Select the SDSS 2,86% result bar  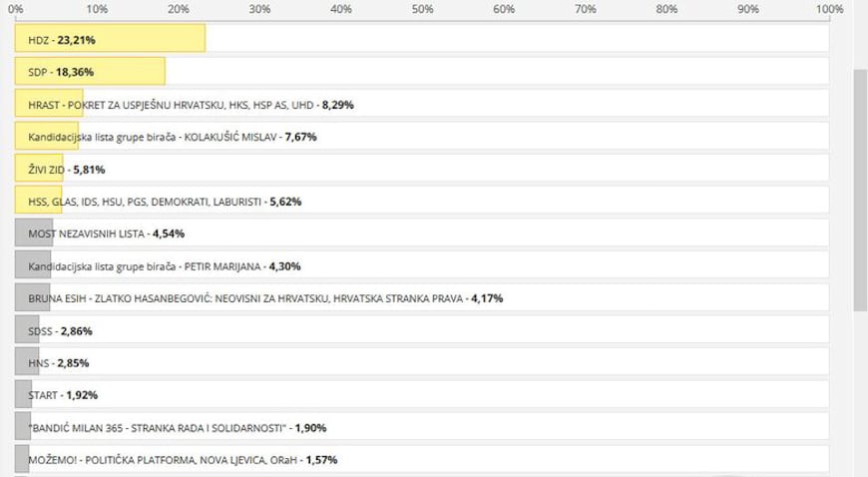pyautogui.click(x=27, y=329)
